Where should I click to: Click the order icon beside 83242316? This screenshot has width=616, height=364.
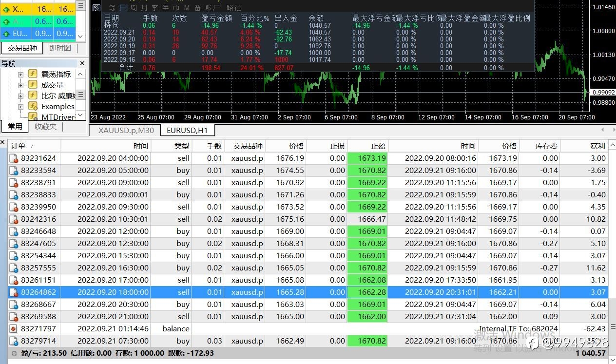(14, 219)
